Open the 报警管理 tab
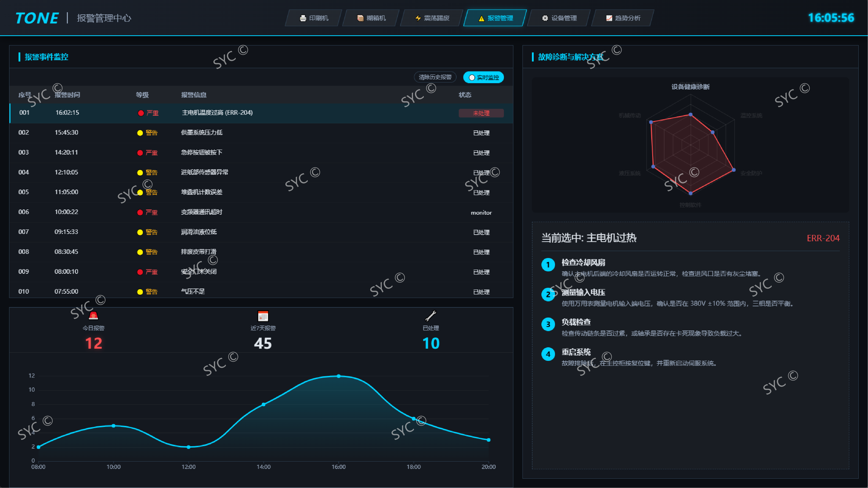Screen dimensions: 868x488 pos(495,18)
